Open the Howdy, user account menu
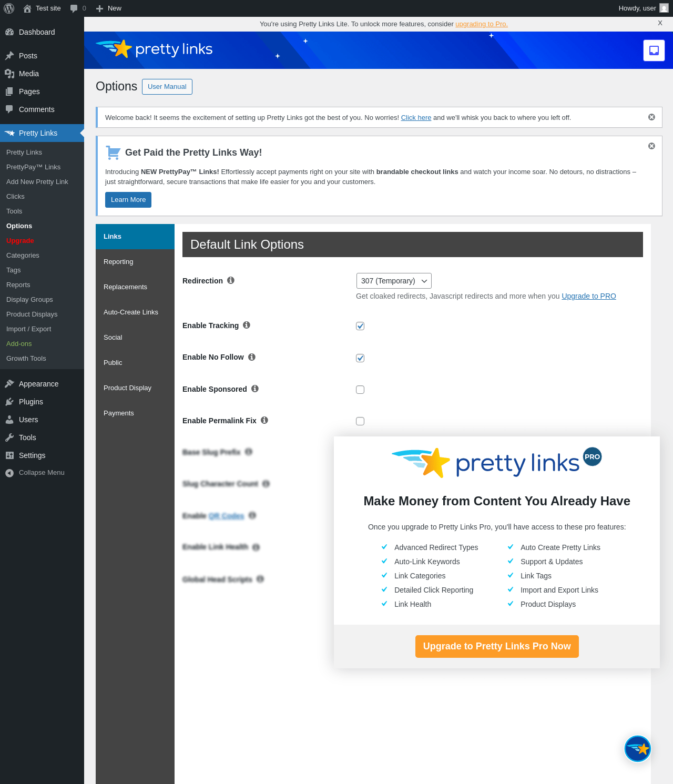 pos(644,8)
